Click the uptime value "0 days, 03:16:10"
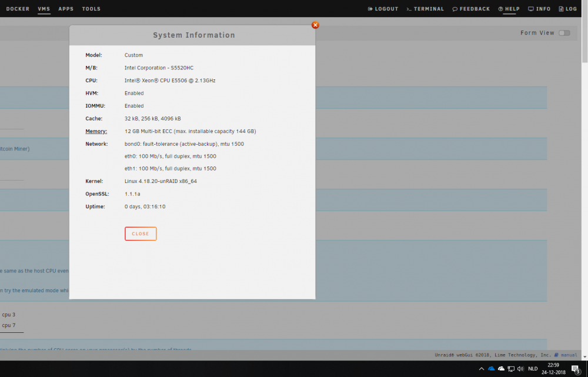Viewport: 588px width, 377px height. (145, 206)
